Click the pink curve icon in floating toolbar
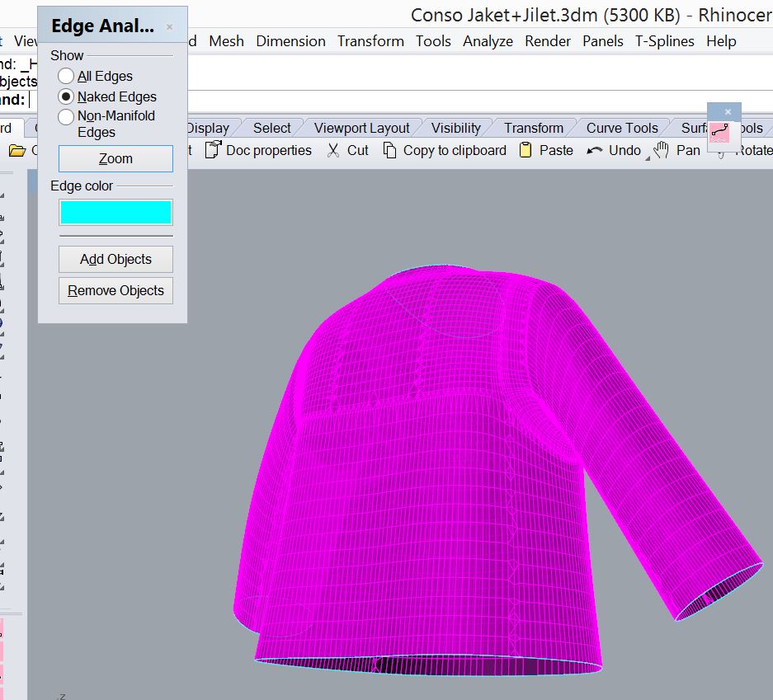773x700 pixels. (719, 133)
